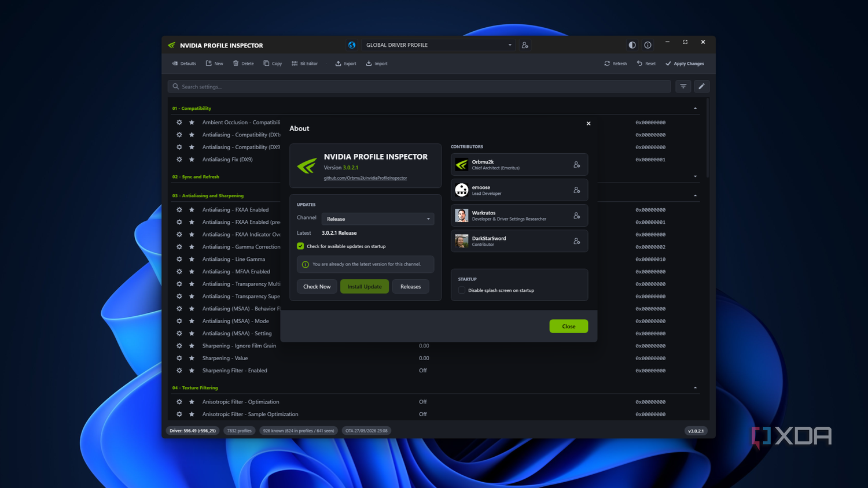Expand the 02 - Sync and Refresh section
868x488 pixels.
(695, 176)
